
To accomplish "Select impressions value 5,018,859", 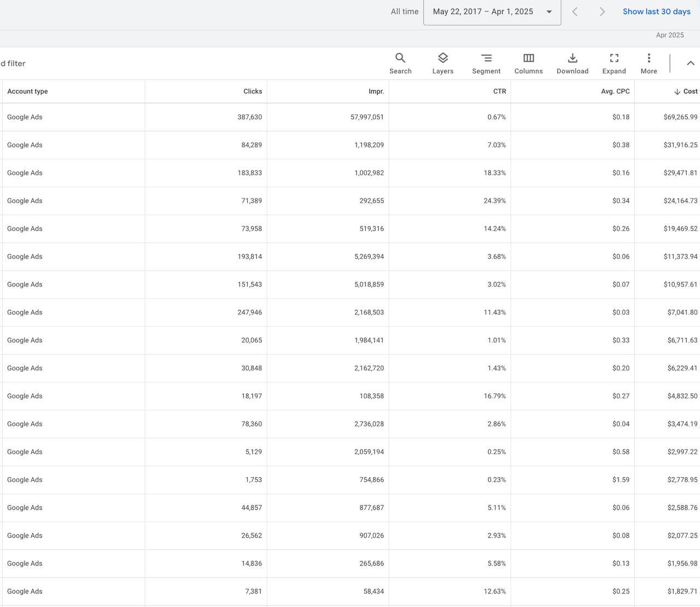I will (369, 284).
